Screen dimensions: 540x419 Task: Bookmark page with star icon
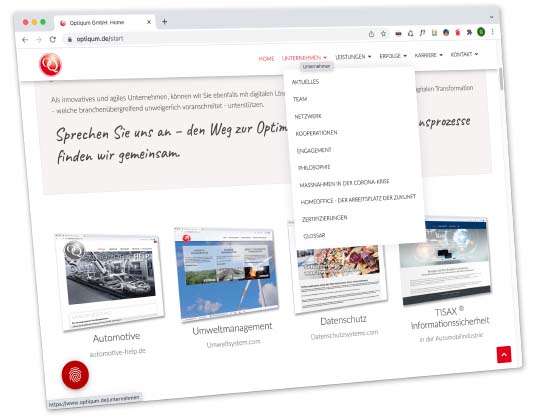click(383, 34)
